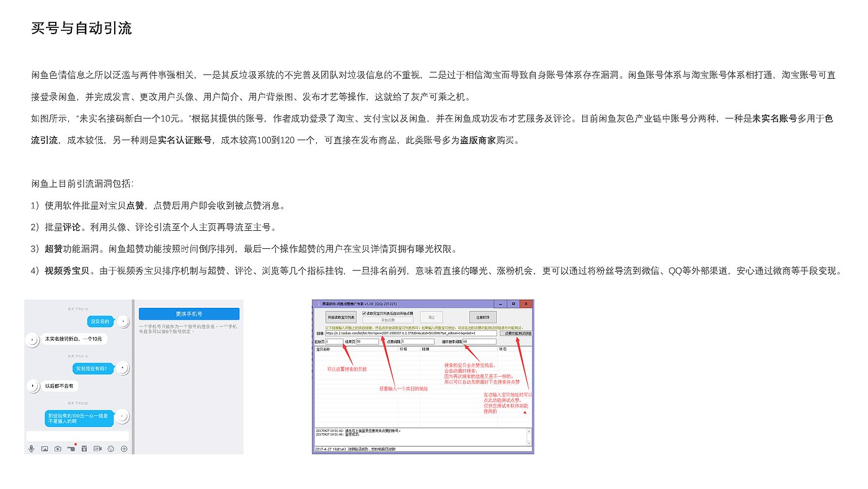Screen dimensions: 868x489
Task: Tap the camera icon in chat toolbar
Action: pos(58,448)
